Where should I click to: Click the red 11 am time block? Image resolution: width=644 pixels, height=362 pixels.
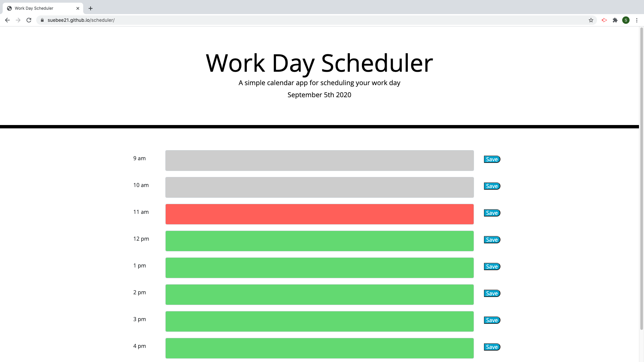[319, 214]
